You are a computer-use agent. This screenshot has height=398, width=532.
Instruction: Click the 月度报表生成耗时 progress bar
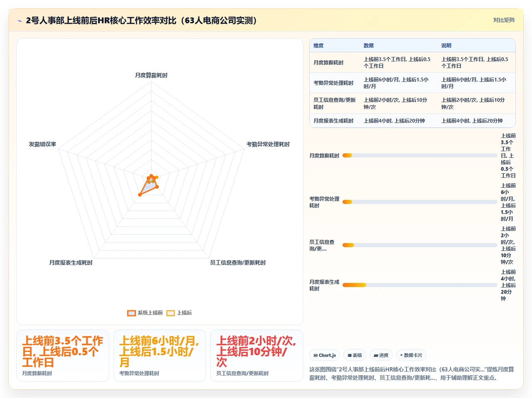pyautogui.click(x=420, y=285)
